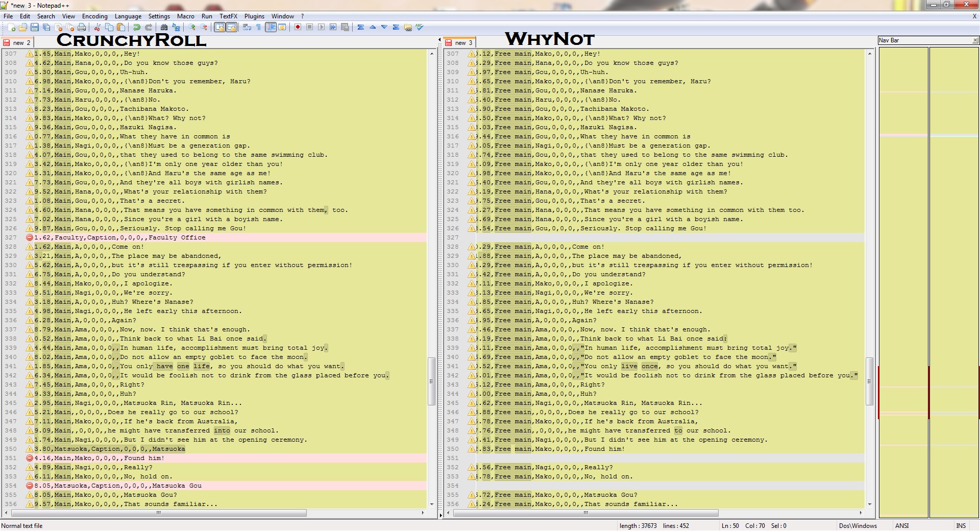
Task: Click the Cut scissors icon
Action: [x=97, y=27]
